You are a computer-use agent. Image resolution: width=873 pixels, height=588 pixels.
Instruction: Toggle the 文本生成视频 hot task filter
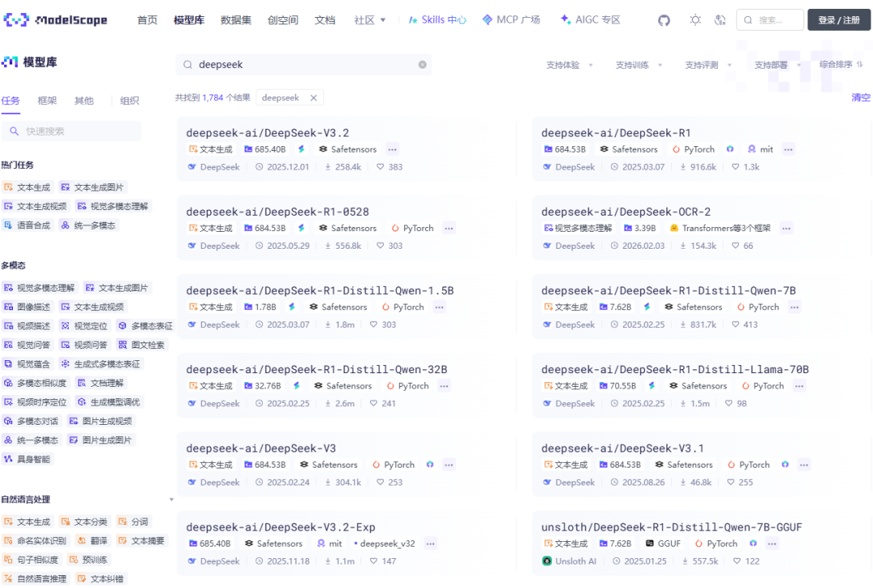click(x=35, y=207)
